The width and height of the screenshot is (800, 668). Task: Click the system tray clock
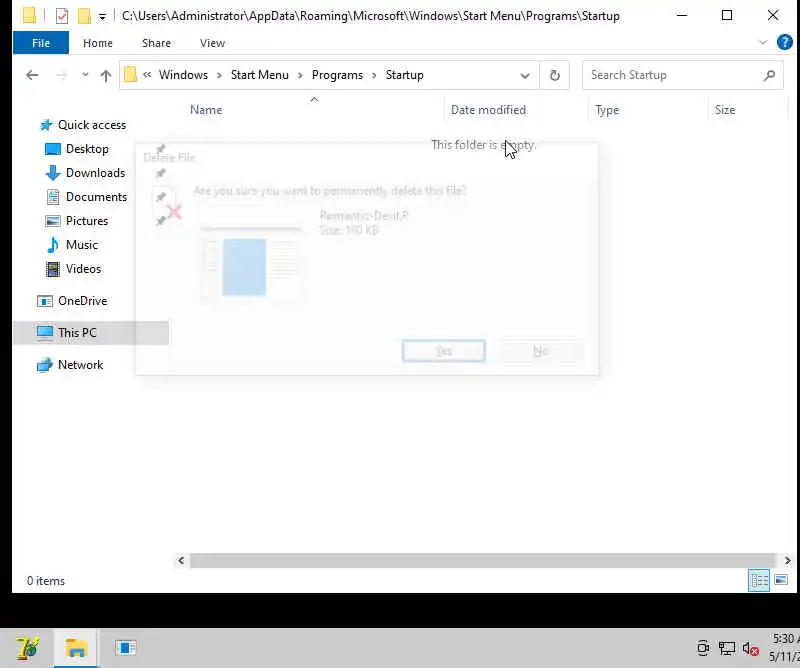tap(783, 648)
